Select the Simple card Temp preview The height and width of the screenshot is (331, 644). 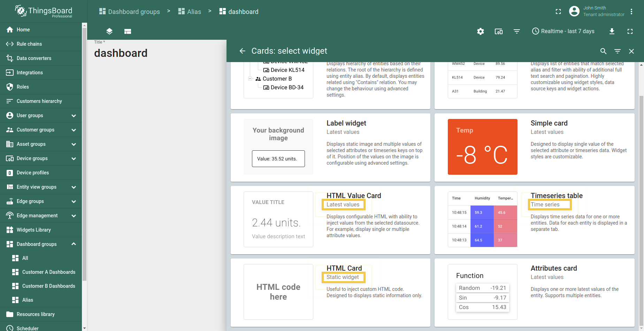482,147
